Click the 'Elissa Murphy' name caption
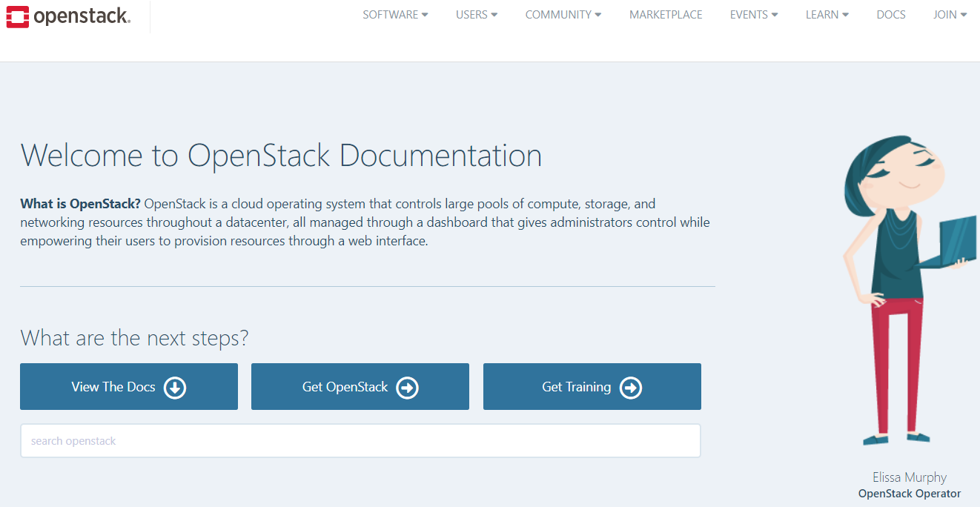This screenshot has width=980, height=507. tap(910, 477)
